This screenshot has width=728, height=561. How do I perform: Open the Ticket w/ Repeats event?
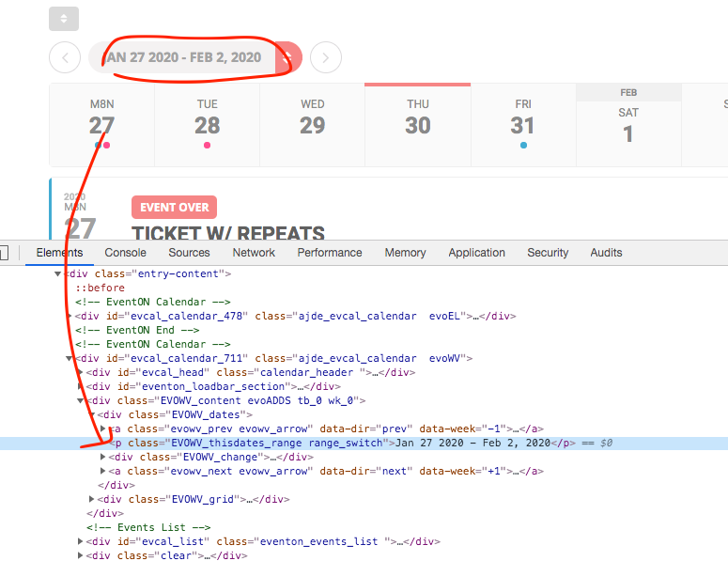(227, 234)
